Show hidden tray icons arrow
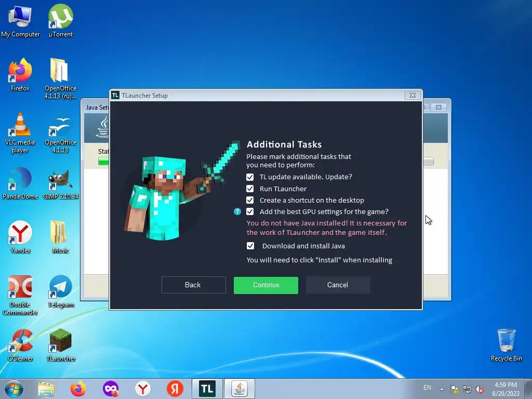Viewport: 532px width, 399px height. pos(442,389)
